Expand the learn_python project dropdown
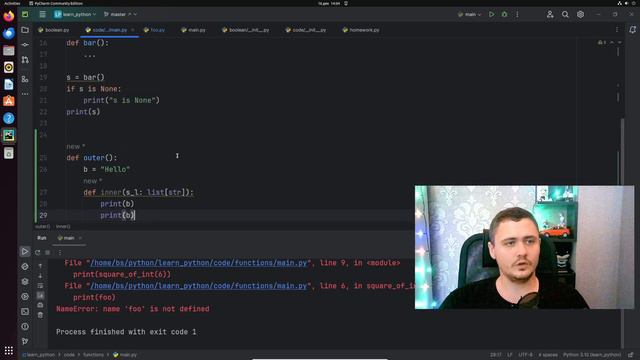640x360 pixels. (x=75, y=14)
